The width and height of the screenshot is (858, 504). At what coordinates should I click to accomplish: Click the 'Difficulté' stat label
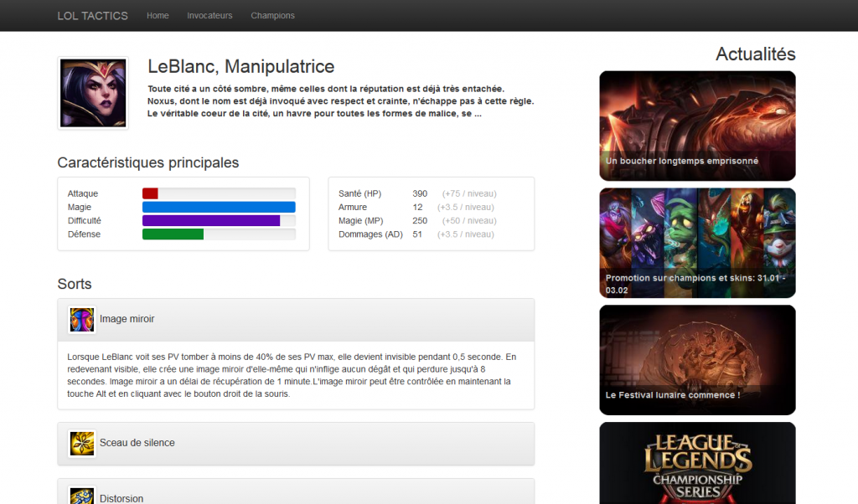pos(85,221)
